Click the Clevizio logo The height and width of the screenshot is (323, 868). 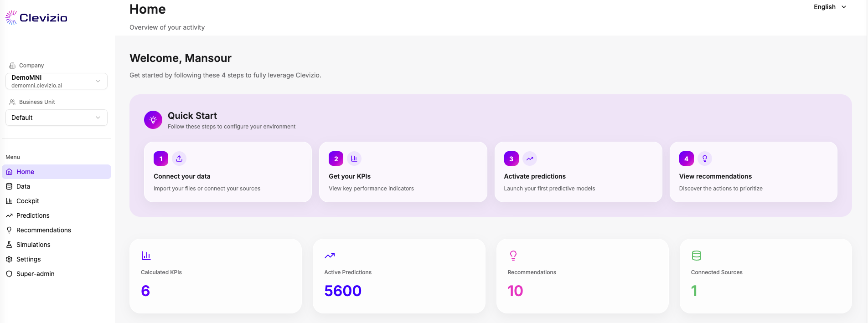click(x=36, y=18)
